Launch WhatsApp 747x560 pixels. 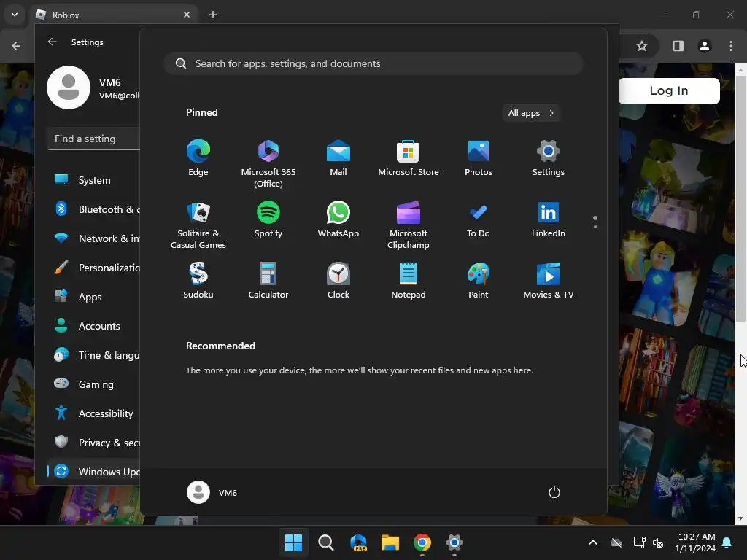(x=338, y=220)
